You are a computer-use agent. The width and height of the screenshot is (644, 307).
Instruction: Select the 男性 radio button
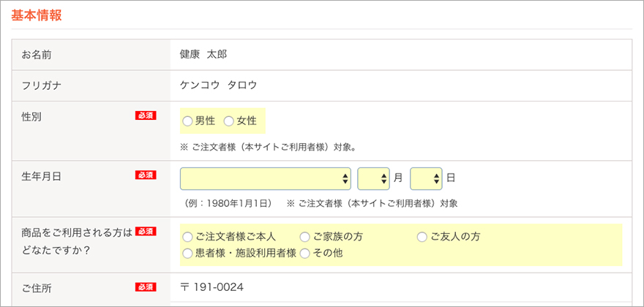187,121
